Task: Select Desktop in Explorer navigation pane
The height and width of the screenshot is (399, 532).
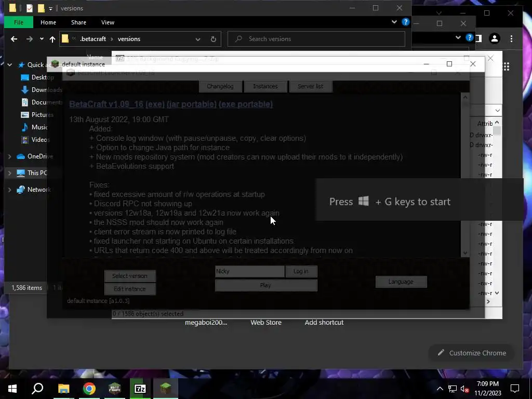Action: pos(37,77)
